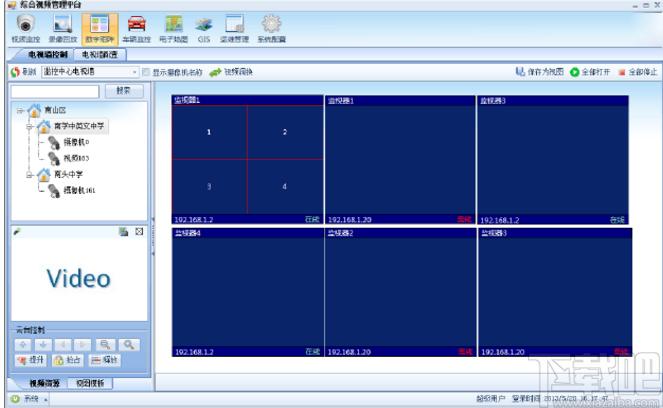Select the 监视器4 monitor window
The height and width of the screenshot is (408, 663).
248,292
